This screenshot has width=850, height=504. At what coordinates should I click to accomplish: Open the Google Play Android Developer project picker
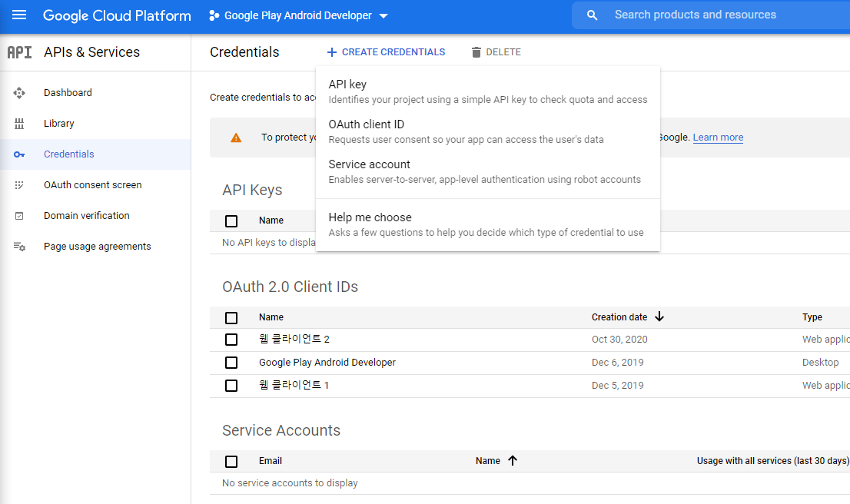pos(298,15)
